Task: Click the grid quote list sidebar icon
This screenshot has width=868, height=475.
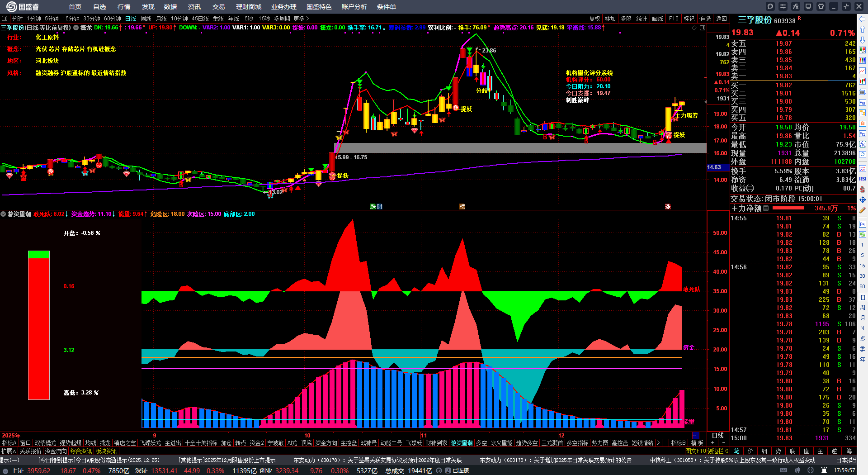Action: point(863,61)
